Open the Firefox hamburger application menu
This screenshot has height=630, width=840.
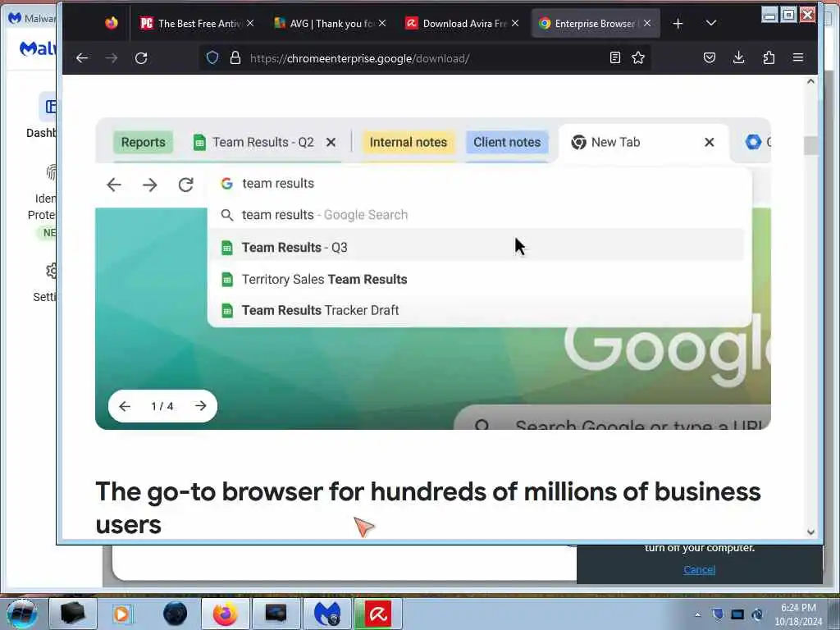(x=798, y=58)
